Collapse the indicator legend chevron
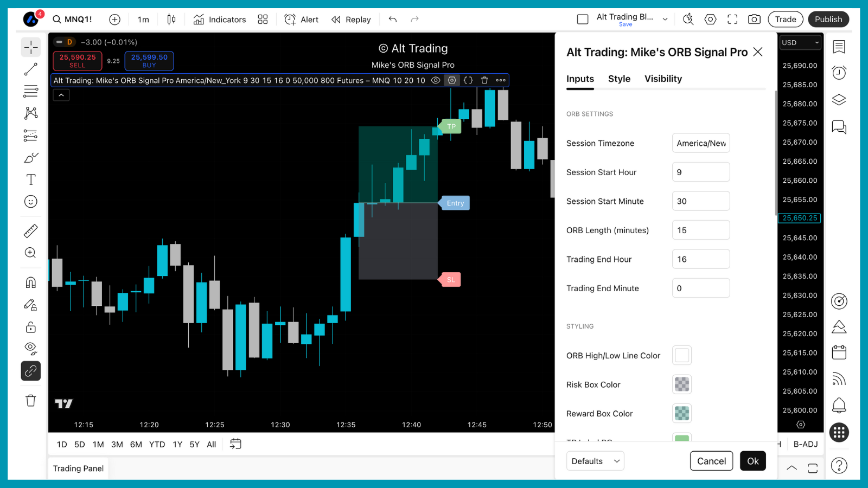This screenshot has width=868, height=488. [x=61, y=95]
